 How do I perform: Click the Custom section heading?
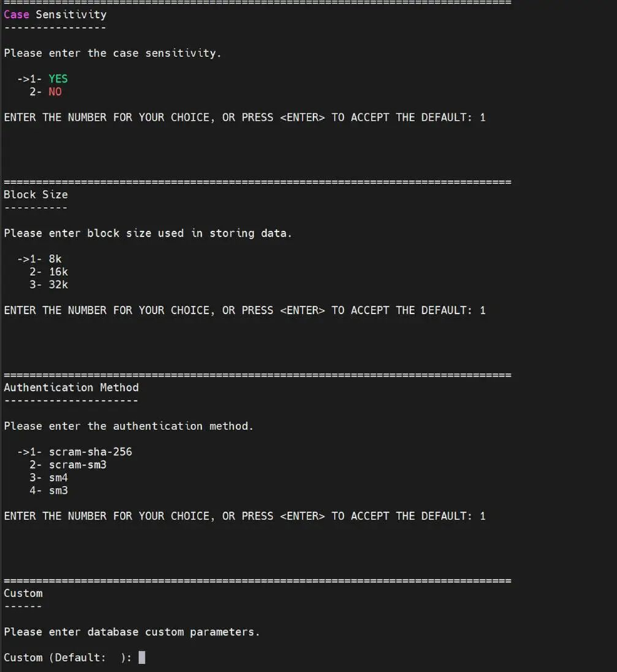(23, 593)
